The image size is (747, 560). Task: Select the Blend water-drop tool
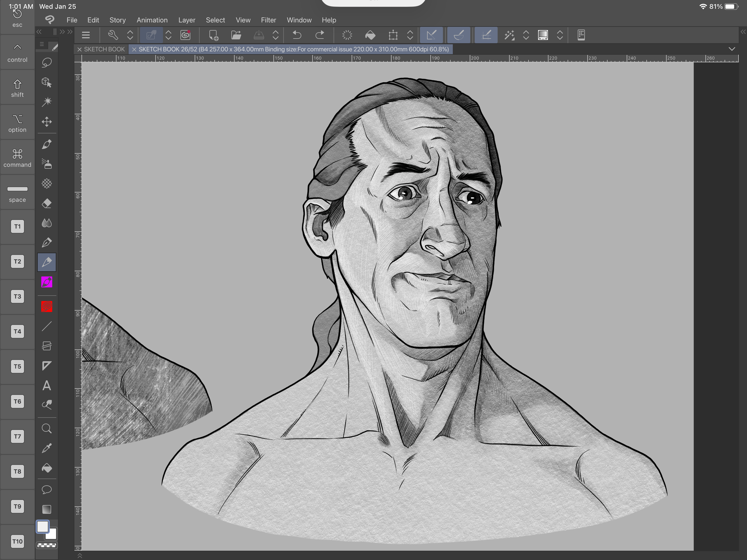(46, 223)
